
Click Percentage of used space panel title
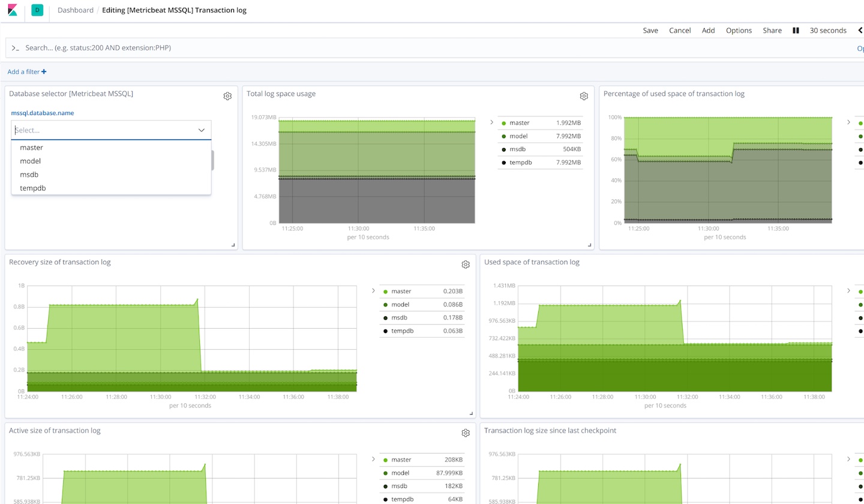pyautogui.click(x=674, y=94)
